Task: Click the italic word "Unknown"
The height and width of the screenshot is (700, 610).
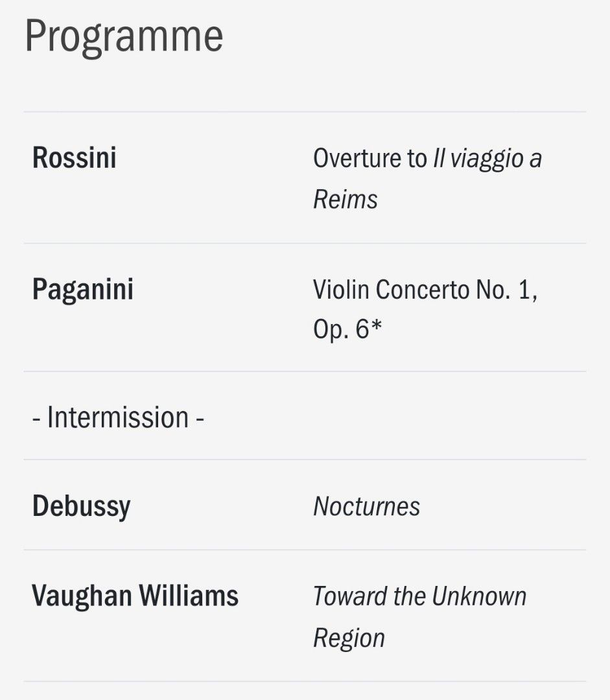Action: tap(479, 596)
